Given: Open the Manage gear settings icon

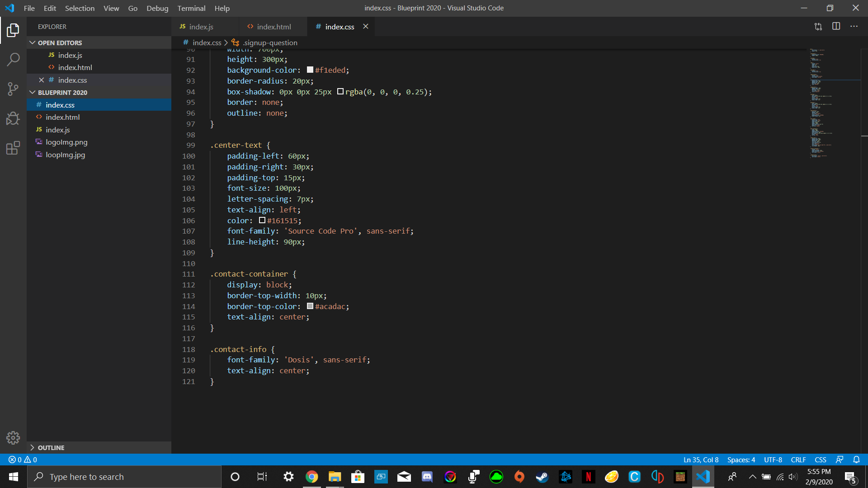Looking at the screenshot, I should point(13,437).
